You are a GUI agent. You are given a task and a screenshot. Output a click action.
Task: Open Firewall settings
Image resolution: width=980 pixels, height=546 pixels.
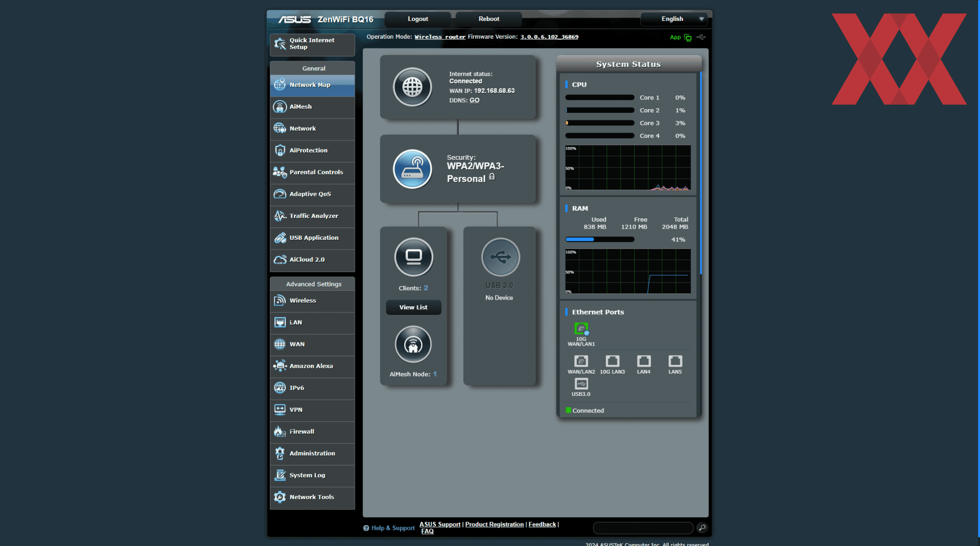click(x=312, y=432)
